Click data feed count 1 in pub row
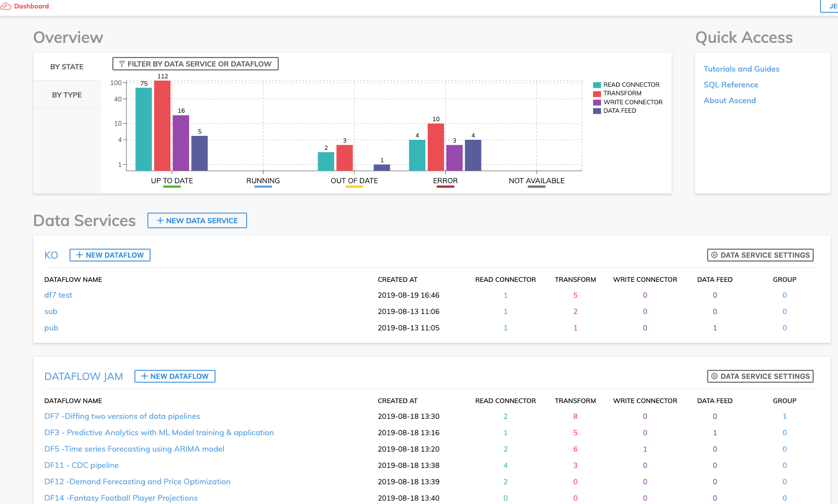 point(715,328)
